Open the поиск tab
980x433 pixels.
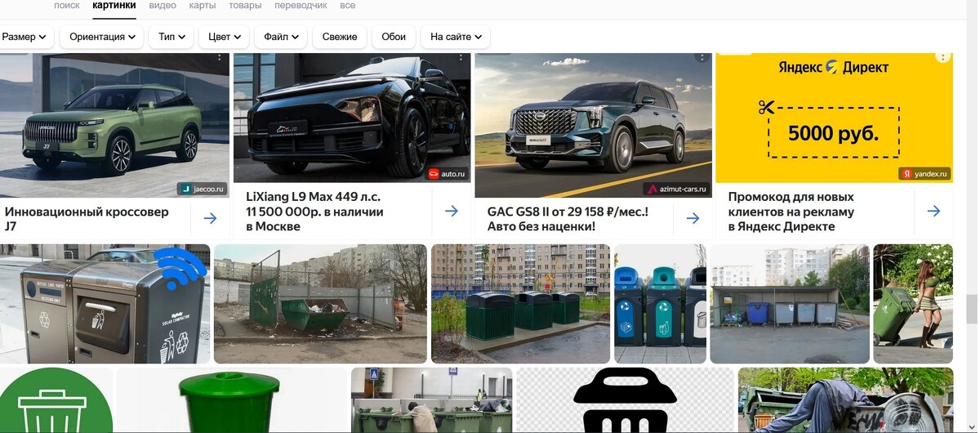point(66,6)
